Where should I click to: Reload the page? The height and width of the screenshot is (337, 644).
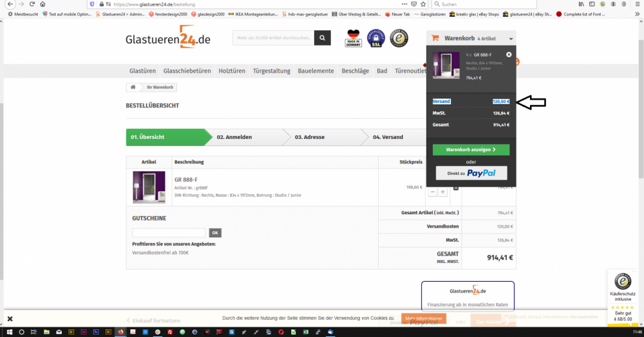[x=32, y=4]
